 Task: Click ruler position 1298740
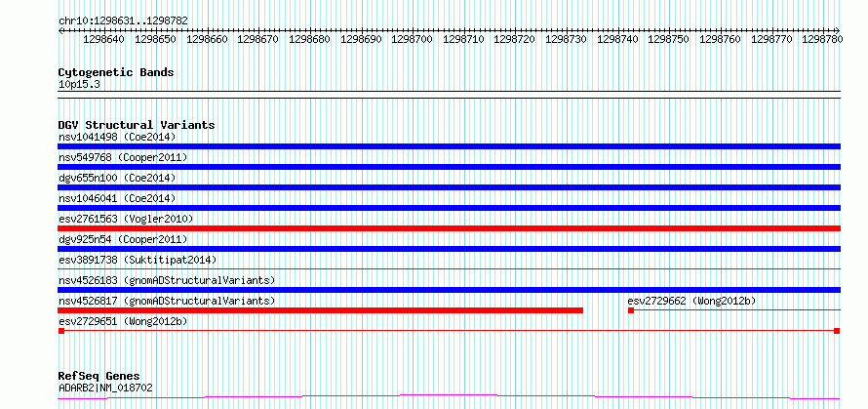click(617, 39)
